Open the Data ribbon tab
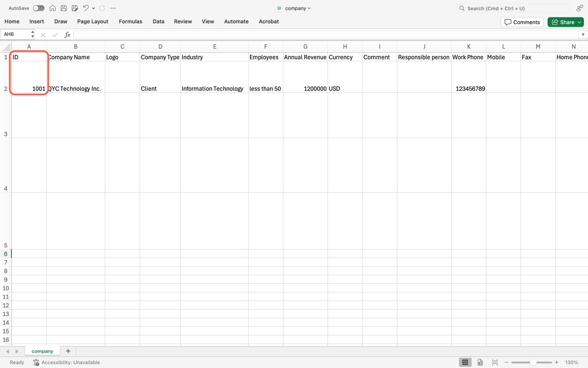The width and height of the screenshot is (588, 368). pos(158,22)
